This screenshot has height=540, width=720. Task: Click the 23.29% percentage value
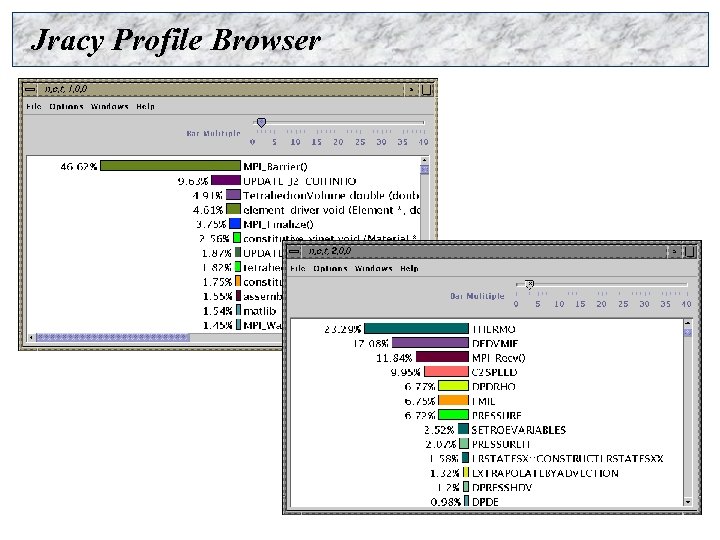(343, 329)
